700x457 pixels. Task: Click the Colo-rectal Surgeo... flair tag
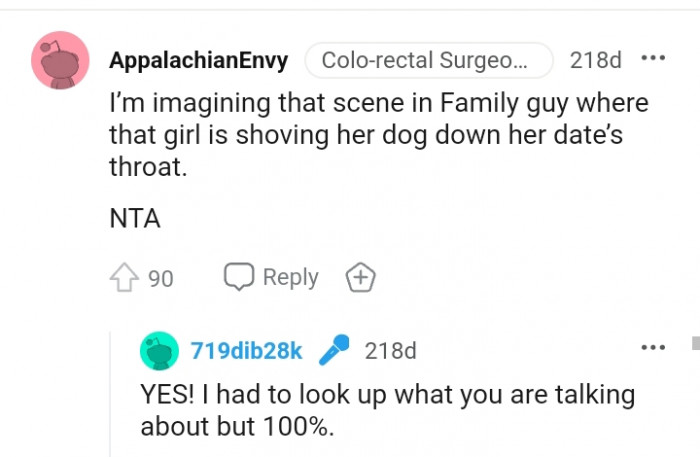pyautogui.click(x=427, y=60)
